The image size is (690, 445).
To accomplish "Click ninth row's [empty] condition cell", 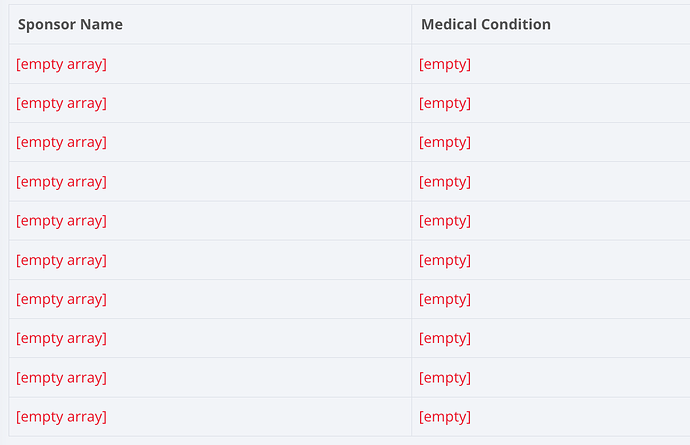I will pyautogui.click(x=445, y=377).
